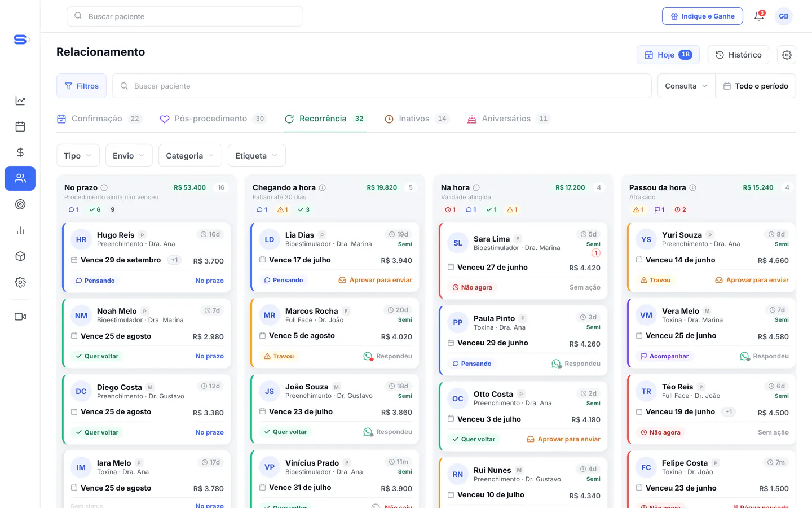Viewport: 812px width, 508px height.
Task: Open the page settings gear next to Histórico
Action: tap(787, 55)
